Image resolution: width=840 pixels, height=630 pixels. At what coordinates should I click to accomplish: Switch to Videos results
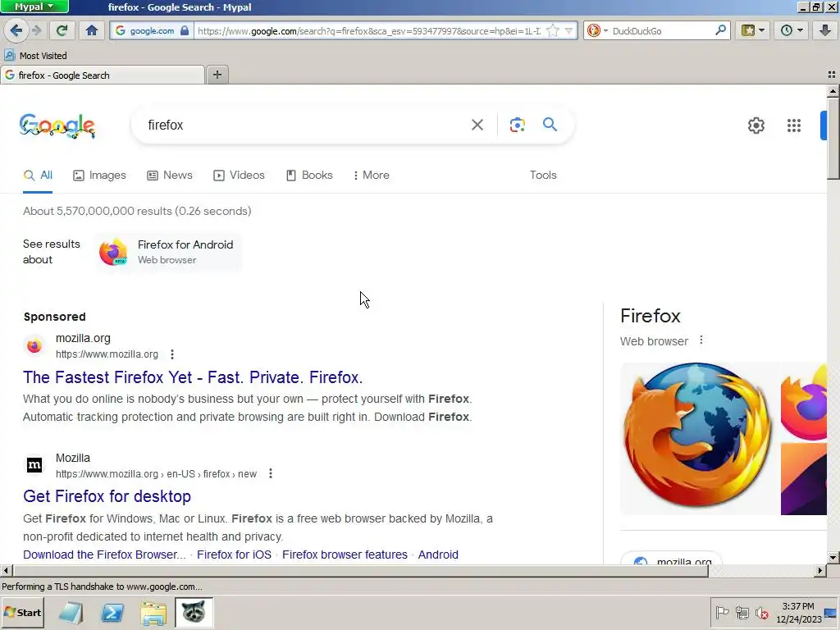click(239, 176)
